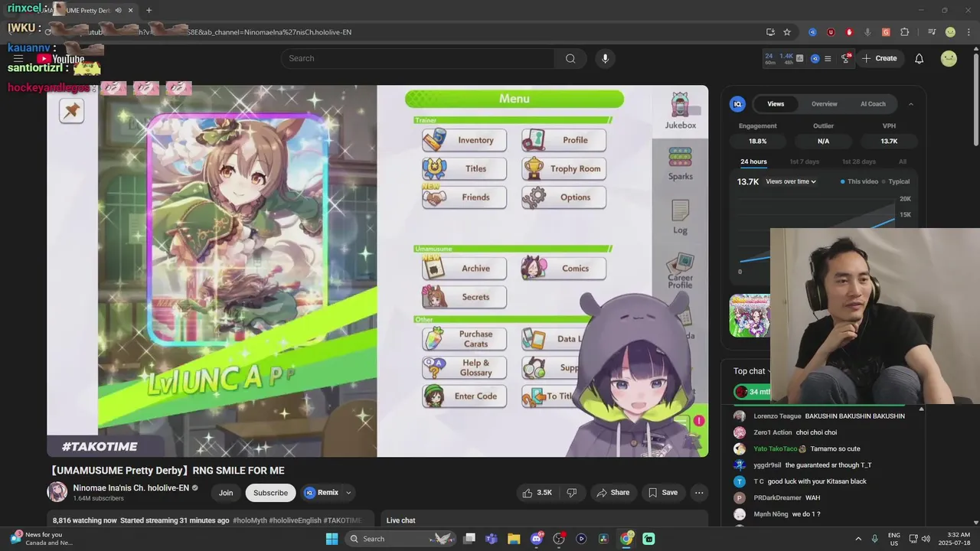Click the pin icon on the video
The image size is (980, 551).
click(x=71, y=111)
